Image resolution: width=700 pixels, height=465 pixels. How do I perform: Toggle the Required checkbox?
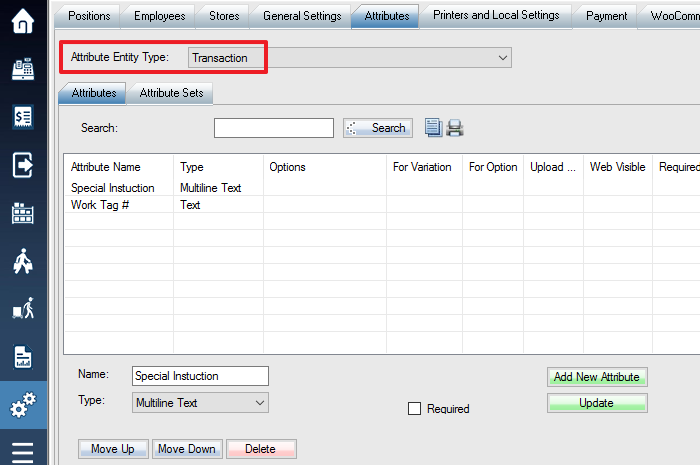click(414, 408)
